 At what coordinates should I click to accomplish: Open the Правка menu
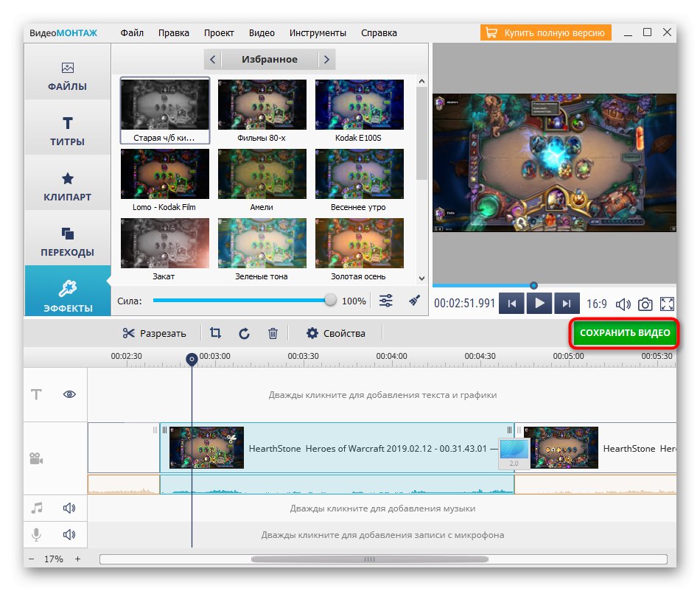(x=174, y=33)
